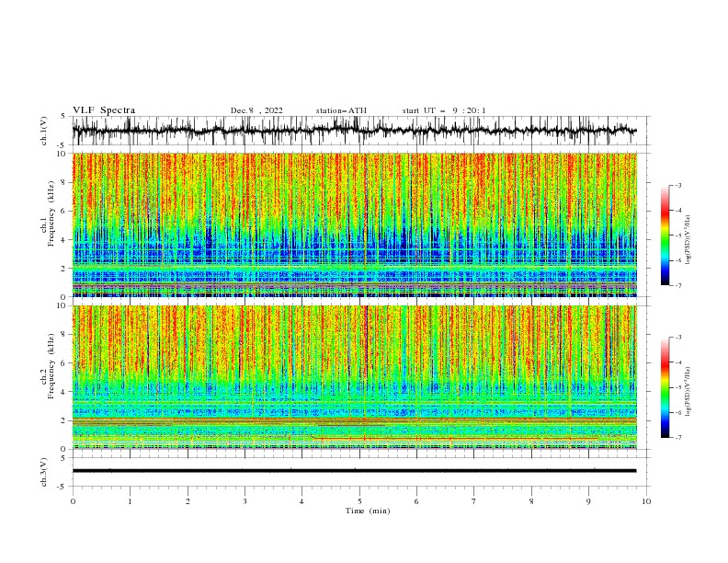Click the "3" tick on the time axis
The height and width of the screenshot is (563, 728).
coord(245,501)
